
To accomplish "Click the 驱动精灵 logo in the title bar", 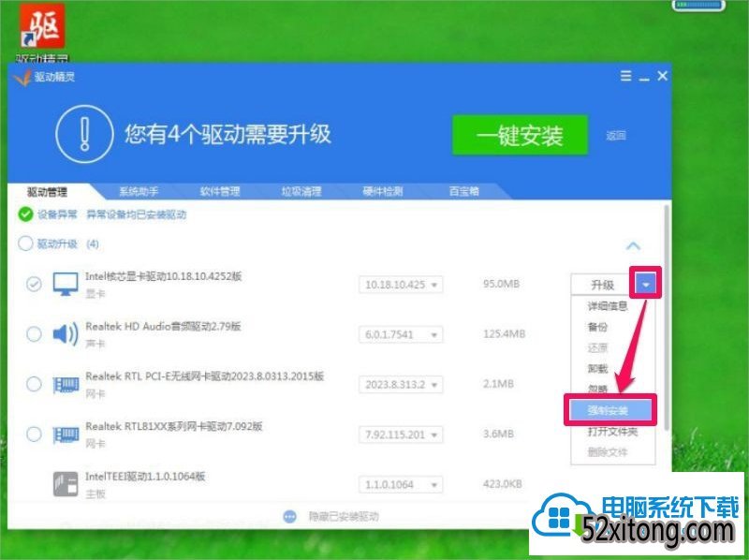I will tap(22, 77).
